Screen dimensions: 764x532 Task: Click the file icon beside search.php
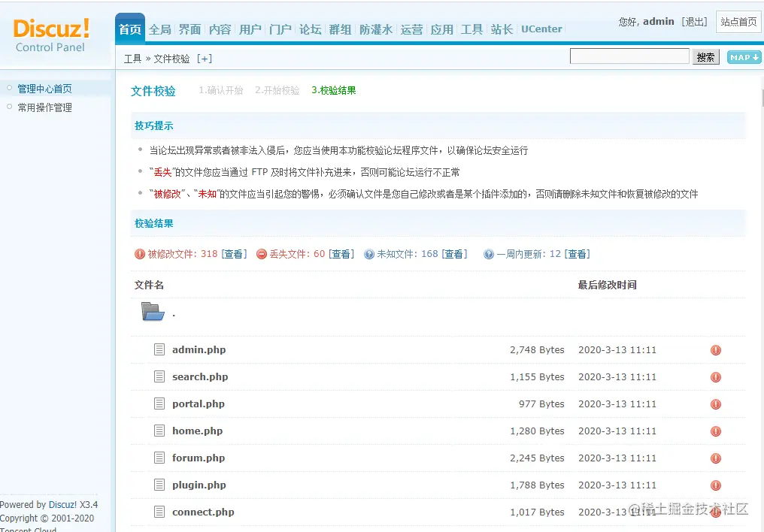[159, 376]
